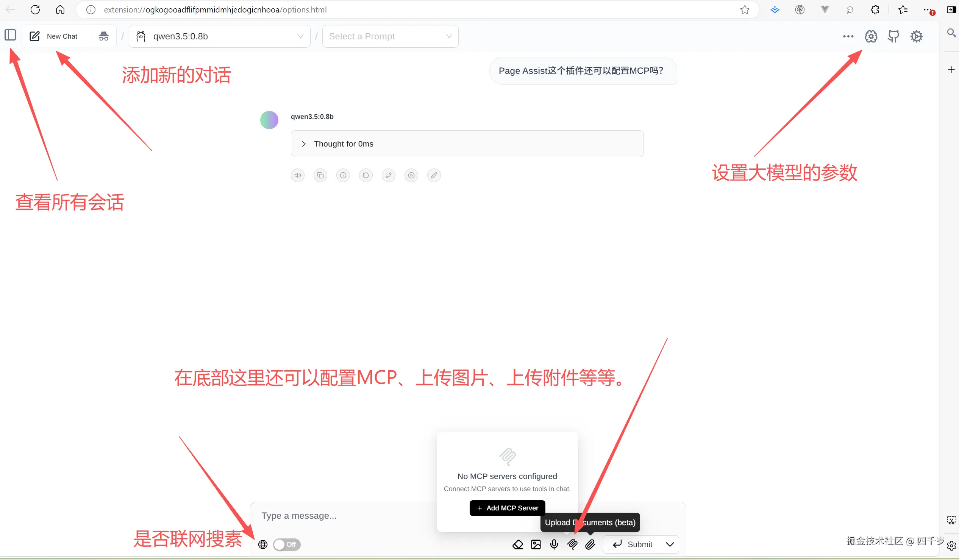This screenshot has height=560, width=959.
Task: Toggle the sidebar panel icon
Action: (9, 35)
